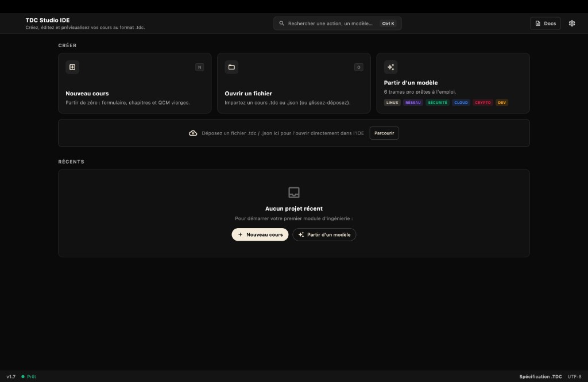Click the cloud upload icon
This screenshot has height=382, width=588.
pyautogui.click(x=193, y=133)
